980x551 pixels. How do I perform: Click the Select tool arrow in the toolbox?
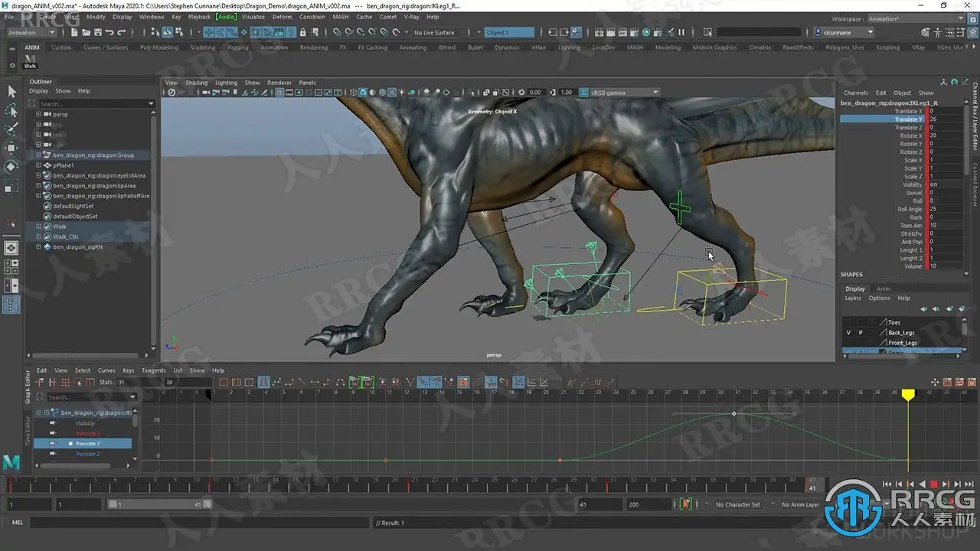pyautogui.click(x=11, y=91)
